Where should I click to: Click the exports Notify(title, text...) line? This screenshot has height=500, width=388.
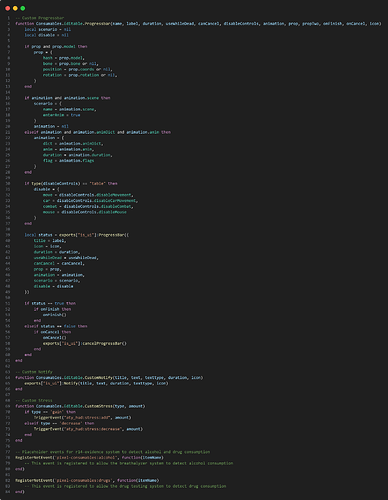tap(96, 383)
